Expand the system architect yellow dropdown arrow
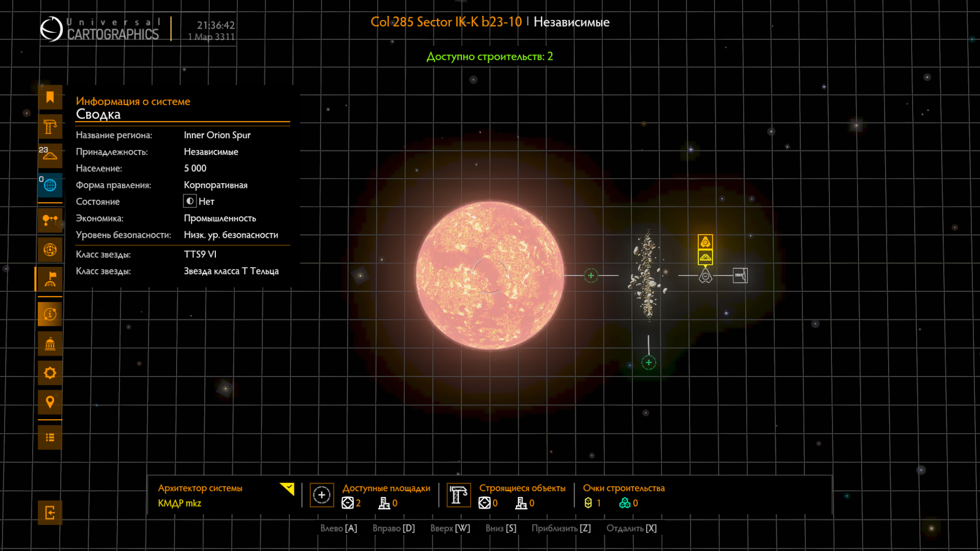The image size is (980, 551). pos(287,489)
